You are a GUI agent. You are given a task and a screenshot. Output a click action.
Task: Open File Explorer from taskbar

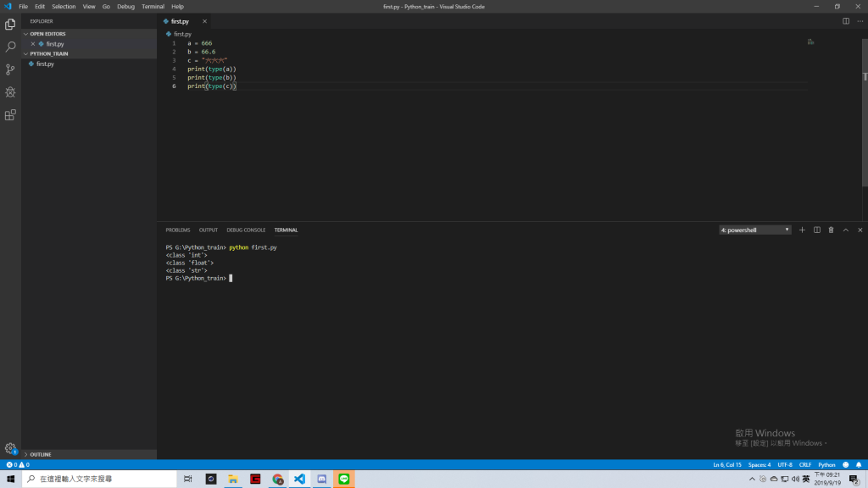point(233,480)
